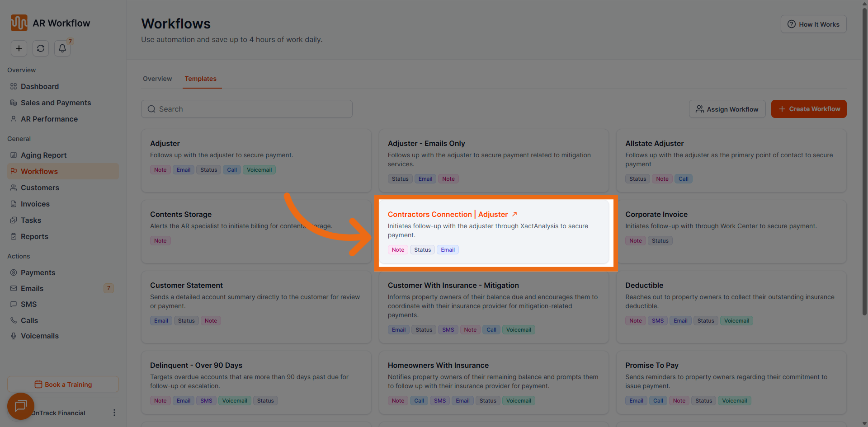Click the Call tag on Homeowners With Insurance card
The image size is (868, 427).
click(x=419, y=401)
